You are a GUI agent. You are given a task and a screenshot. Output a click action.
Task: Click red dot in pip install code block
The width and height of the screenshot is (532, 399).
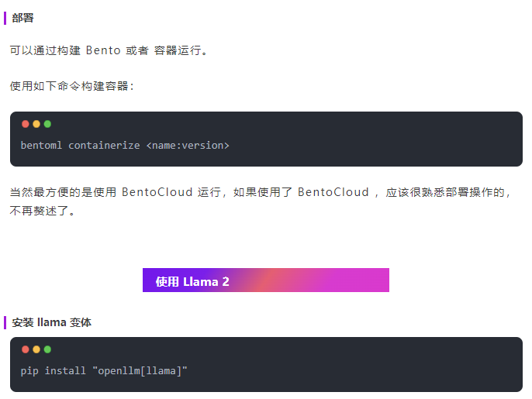[x=25, y=349]
